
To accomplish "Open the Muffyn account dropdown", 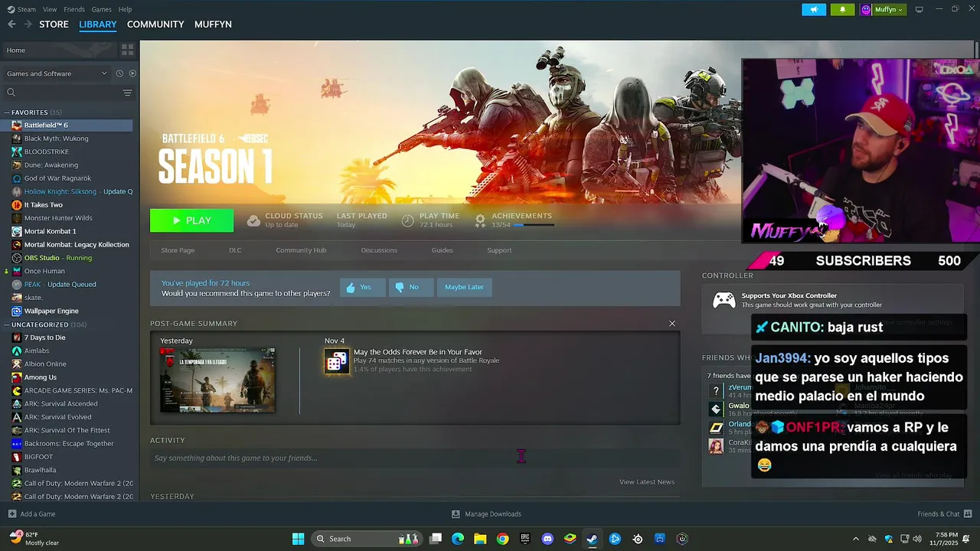I will tap(883, 9).
